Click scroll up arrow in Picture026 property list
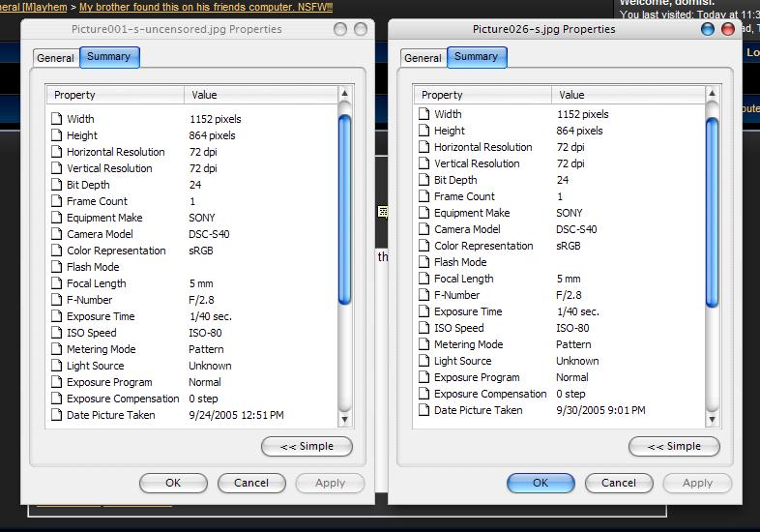 point(712,93)
